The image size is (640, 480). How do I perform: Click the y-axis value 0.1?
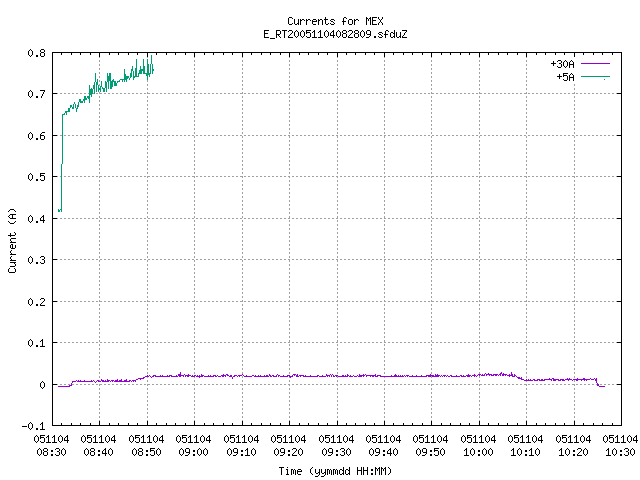(37, 343)
